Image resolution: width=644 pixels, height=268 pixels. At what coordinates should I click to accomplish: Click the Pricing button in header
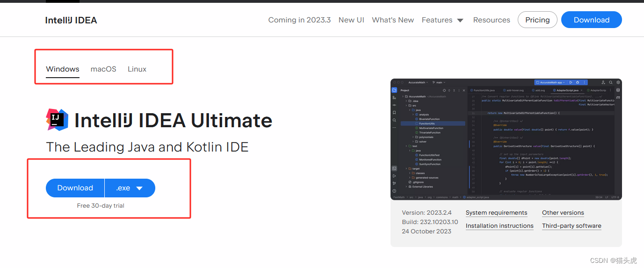click(537, 20)
